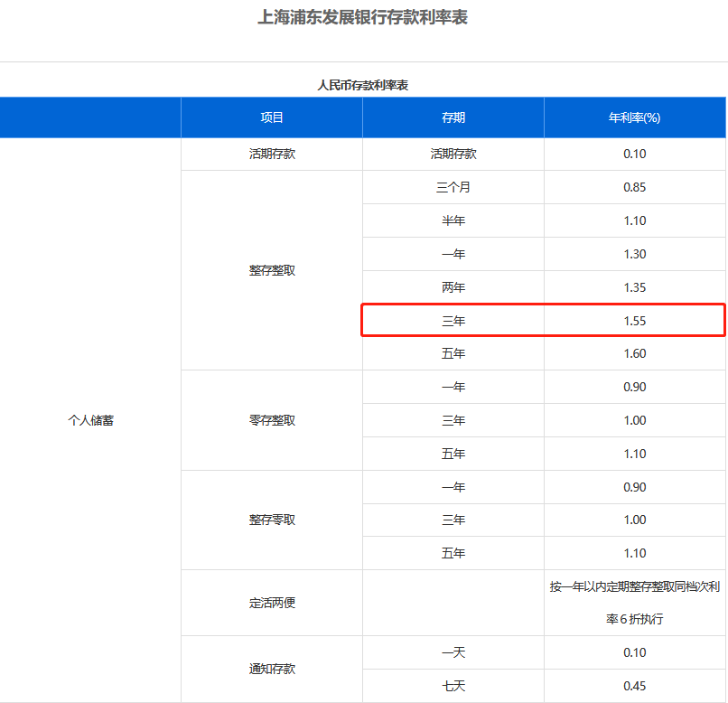Click the 定活两便 item cell
728x703 pixels.
pos(272,603)
